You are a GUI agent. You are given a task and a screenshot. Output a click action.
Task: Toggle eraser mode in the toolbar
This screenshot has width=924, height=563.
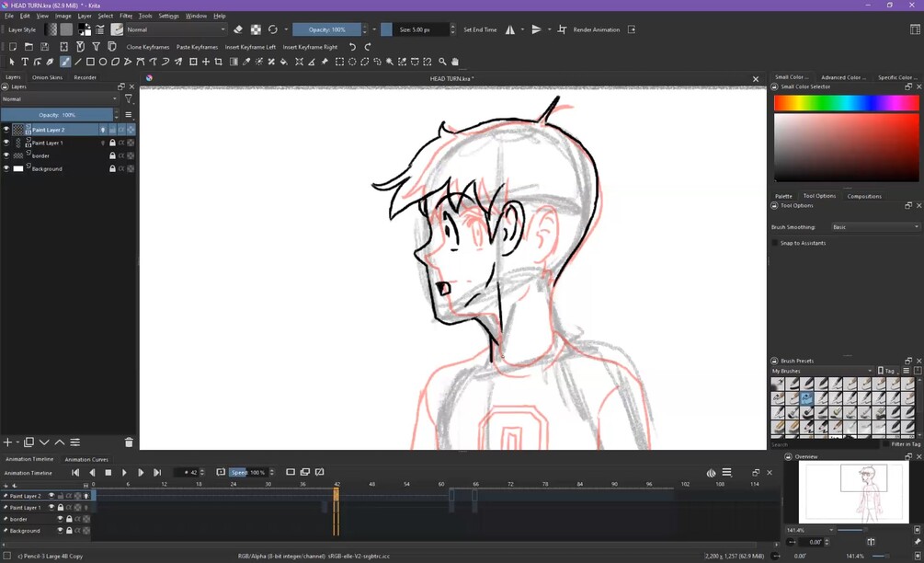238,29
